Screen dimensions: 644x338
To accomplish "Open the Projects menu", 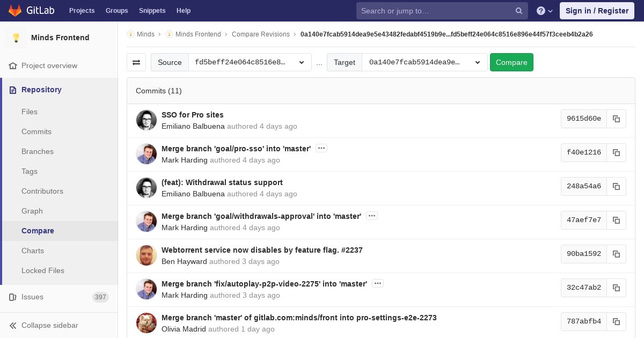I will point(82,11).
